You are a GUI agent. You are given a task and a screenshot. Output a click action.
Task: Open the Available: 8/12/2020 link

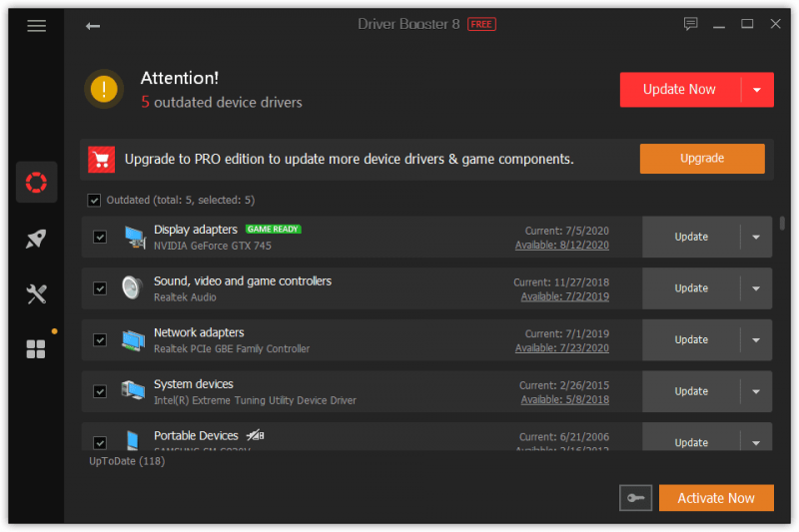(562, 245)
